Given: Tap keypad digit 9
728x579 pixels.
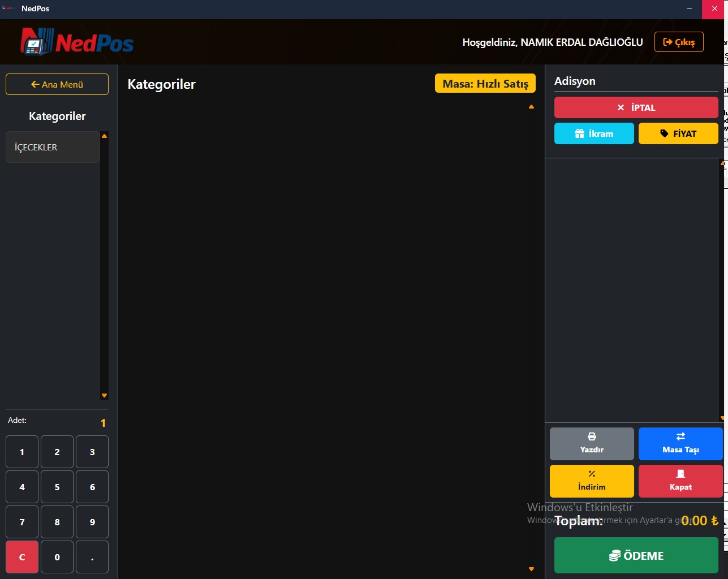Looking at the screenshot, I should pos(92,522).
